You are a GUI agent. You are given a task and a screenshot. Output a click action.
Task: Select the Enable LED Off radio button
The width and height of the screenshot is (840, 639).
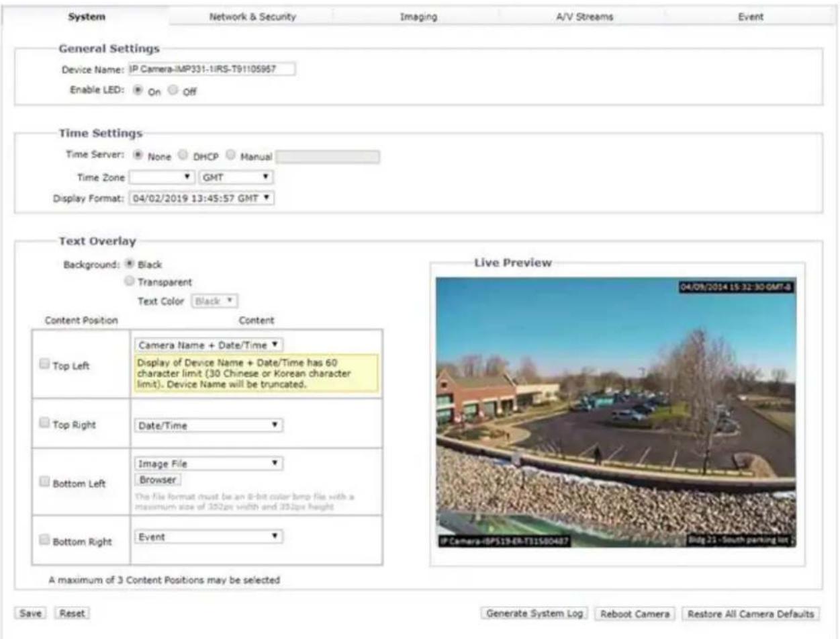click(x=174, y=91)
